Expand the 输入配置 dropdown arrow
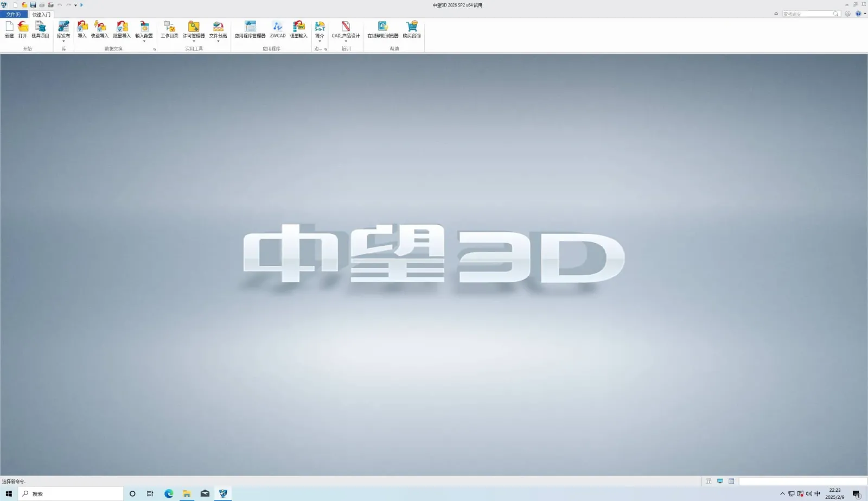 (144, 41)
